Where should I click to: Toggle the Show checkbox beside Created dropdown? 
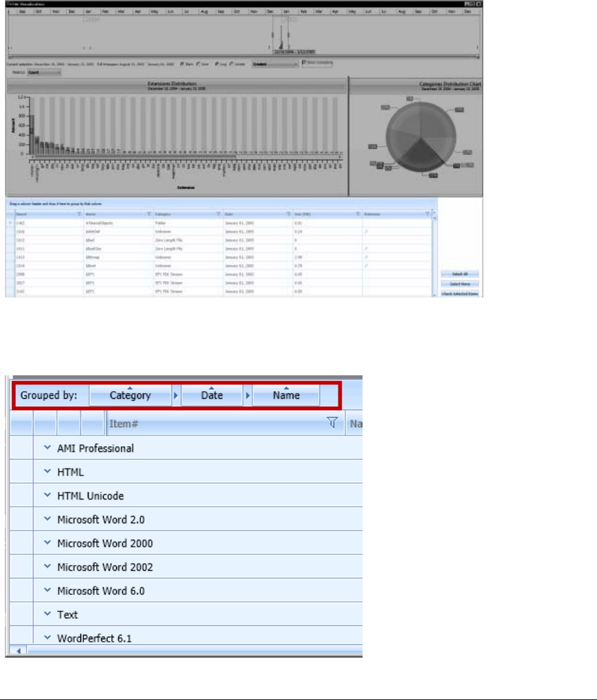click(x=304, y=63)
